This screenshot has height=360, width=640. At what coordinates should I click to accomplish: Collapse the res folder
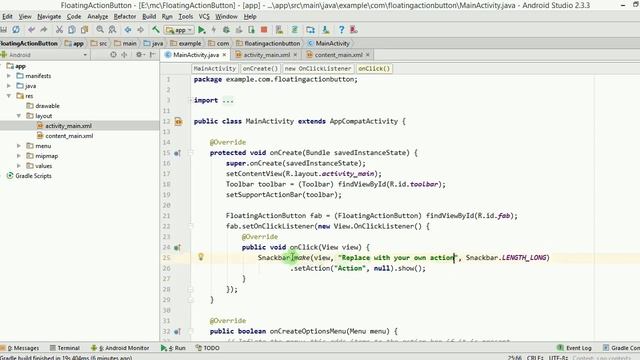tap(9, 96)
